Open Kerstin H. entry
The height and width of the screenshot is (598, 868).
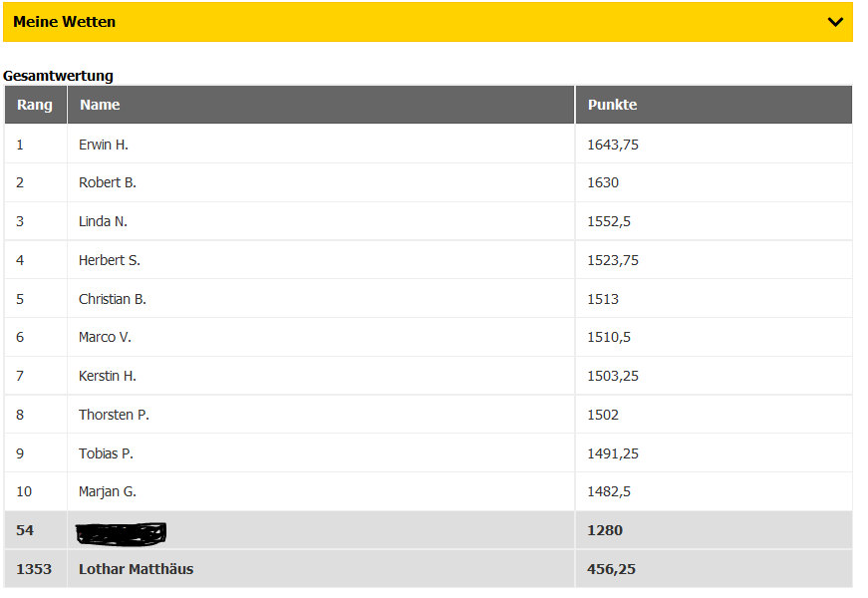pos(108,376)
